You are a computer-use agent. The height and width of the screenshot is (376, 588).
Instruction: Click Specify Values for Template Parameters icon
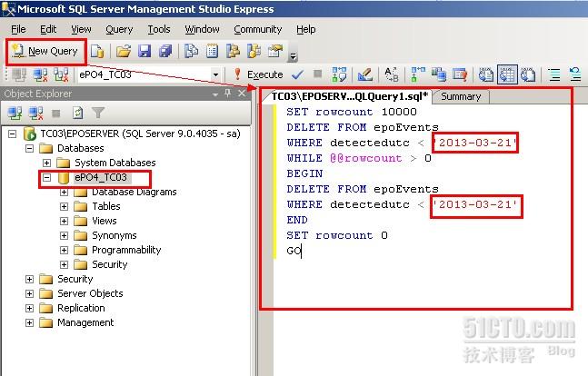392,74
